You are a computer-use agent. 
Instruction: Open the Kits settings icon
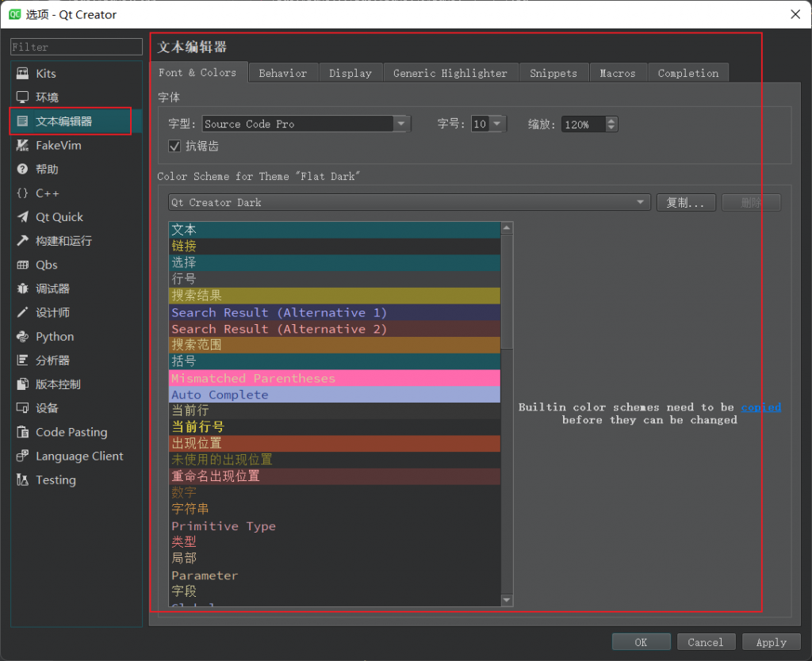coord(22,74)
